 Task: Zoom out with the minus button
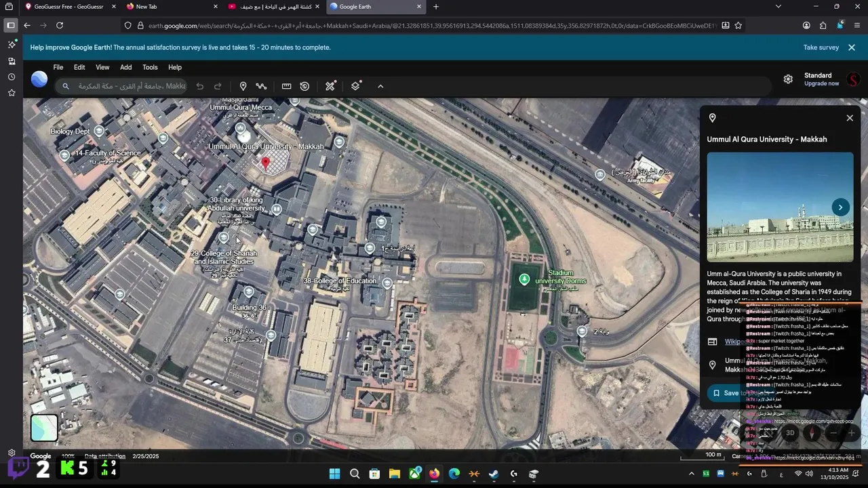point(833,433)
